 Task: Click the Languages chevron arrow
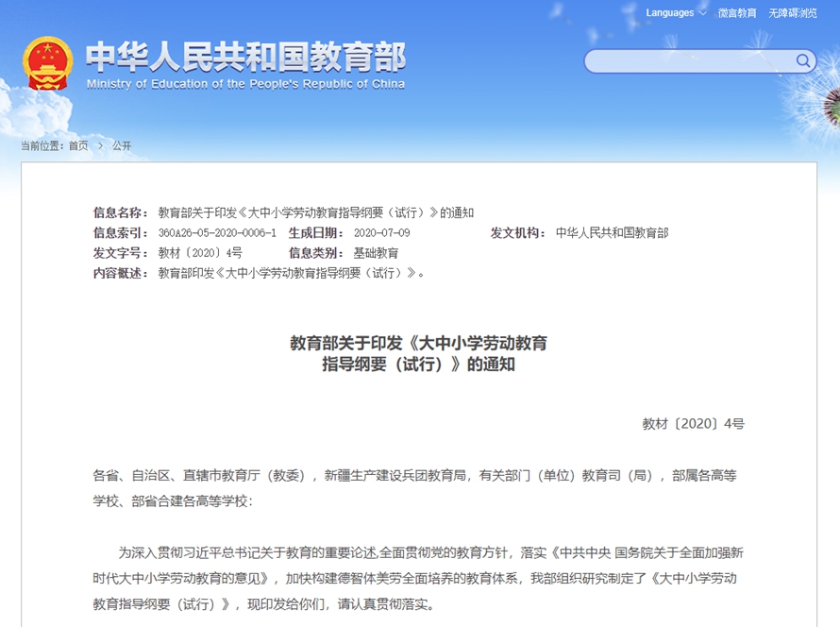tap(702, 13)
